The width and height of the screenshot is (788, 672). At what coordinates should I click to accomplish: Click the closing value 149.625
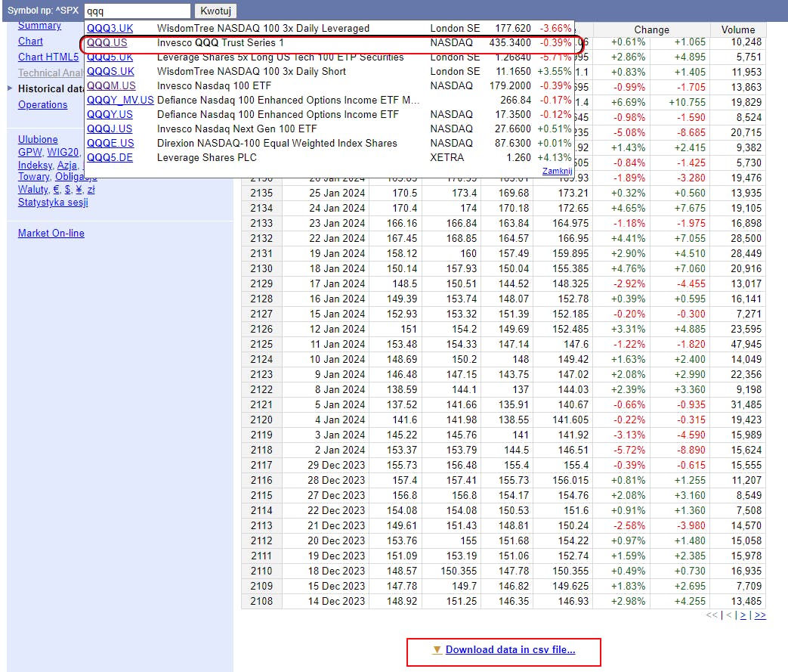click(x=570, y=587)
